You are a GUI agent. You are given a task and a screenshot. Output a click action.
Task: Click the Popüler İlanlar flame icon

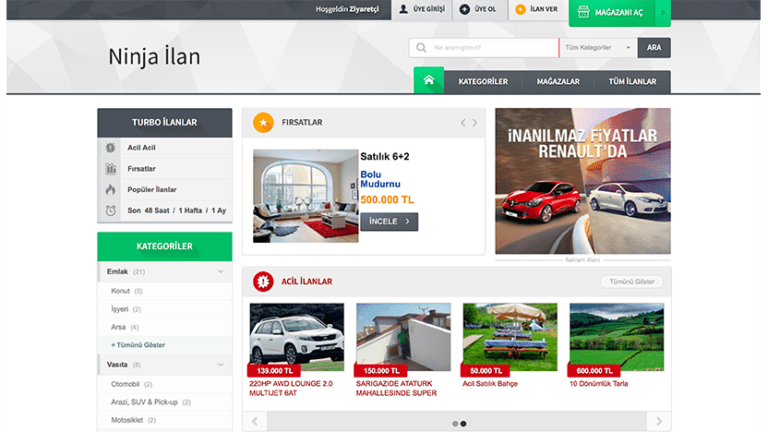[111, 190]
